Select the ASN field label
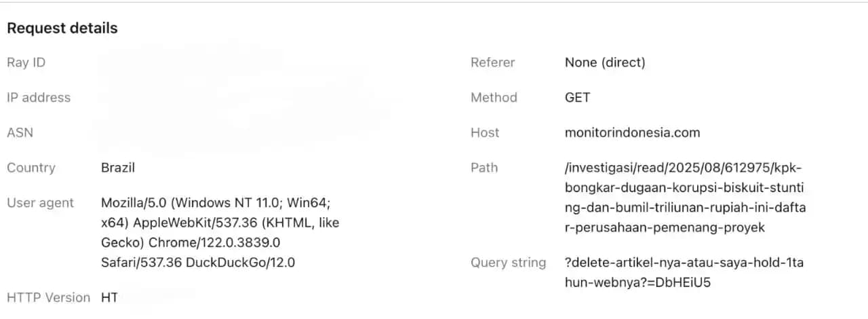 [x=20, y=132]
